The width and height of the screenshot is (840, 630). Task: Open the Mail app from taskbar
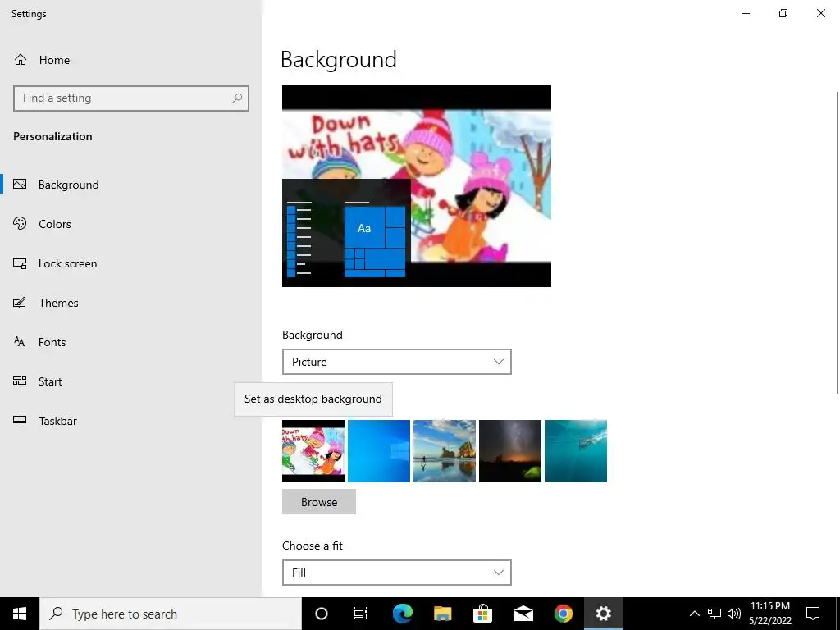[523, 614]
